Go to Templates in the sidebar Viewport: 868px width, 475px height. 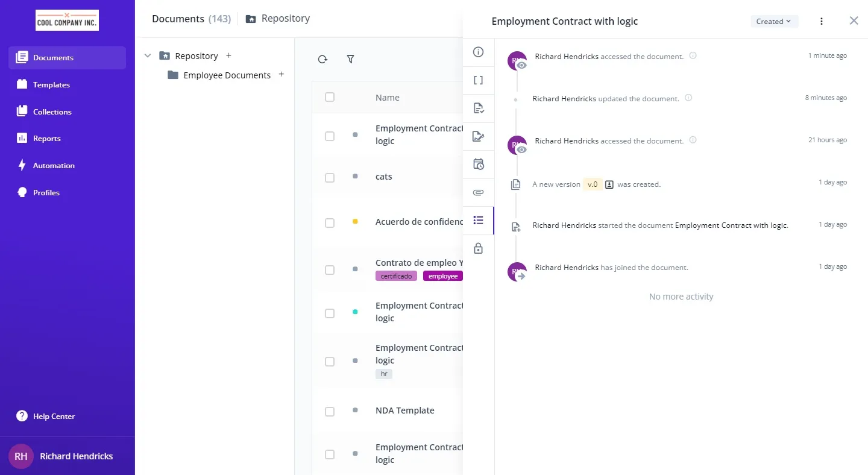click(x=51, y=84)
